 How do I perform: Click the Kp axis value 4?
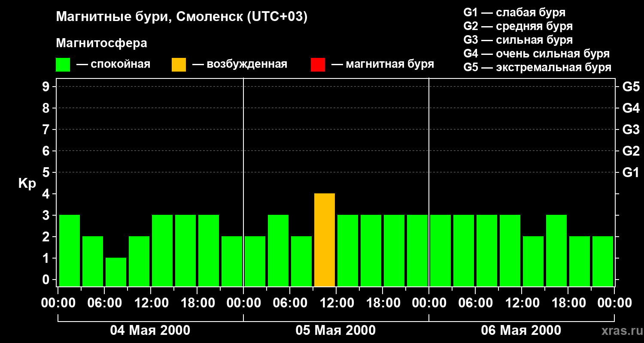[47, 194]
